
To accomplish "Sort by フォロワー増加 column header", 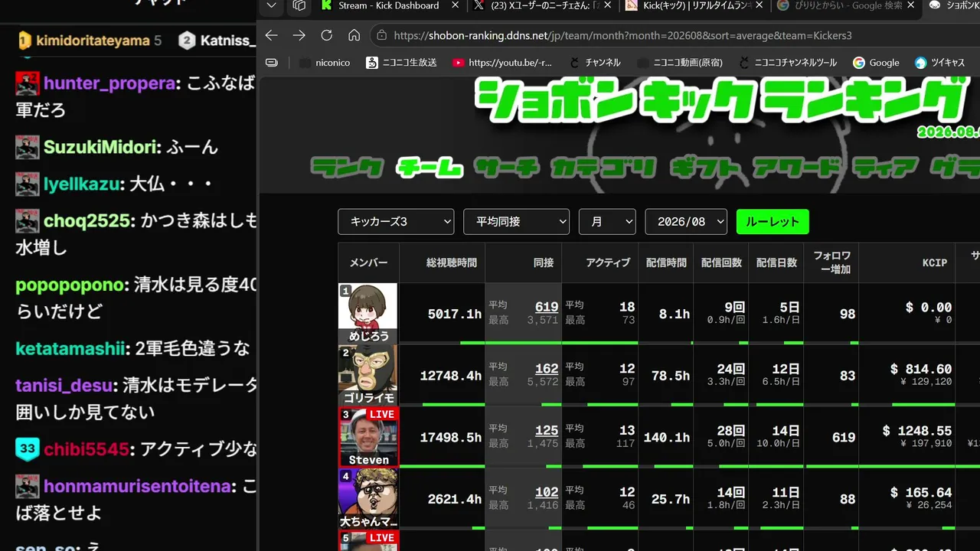I will click(831, 262).
